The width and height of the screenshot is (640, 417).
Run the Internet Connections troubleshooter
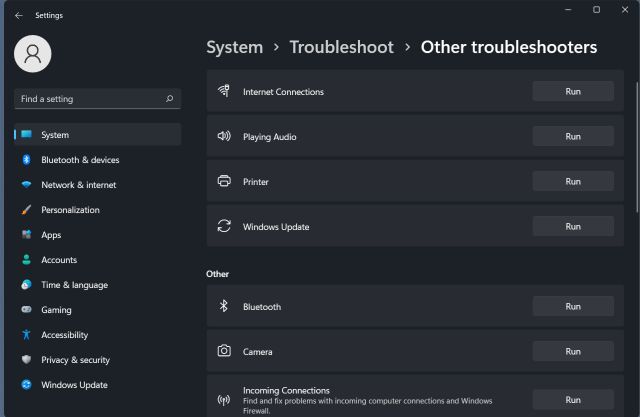click(x=572, y=91)
